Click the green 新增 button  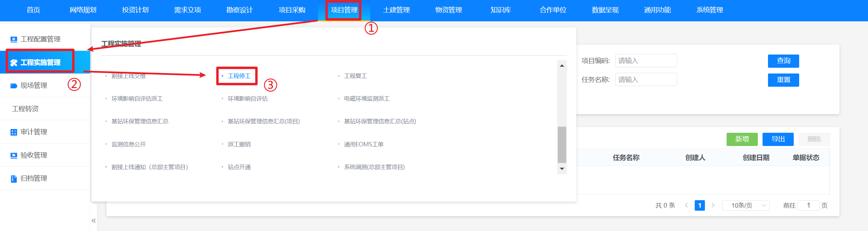[742, 139]
